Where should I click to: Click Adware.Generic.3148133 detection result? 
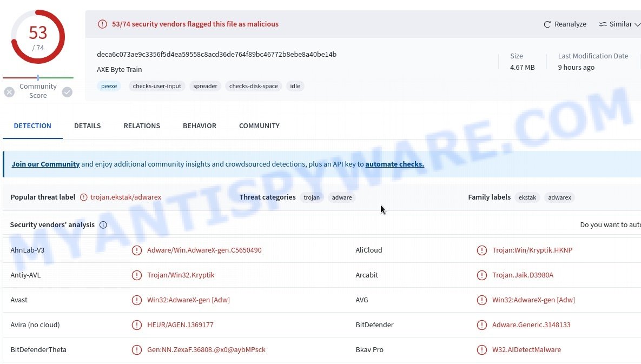(x=531, y=325)
